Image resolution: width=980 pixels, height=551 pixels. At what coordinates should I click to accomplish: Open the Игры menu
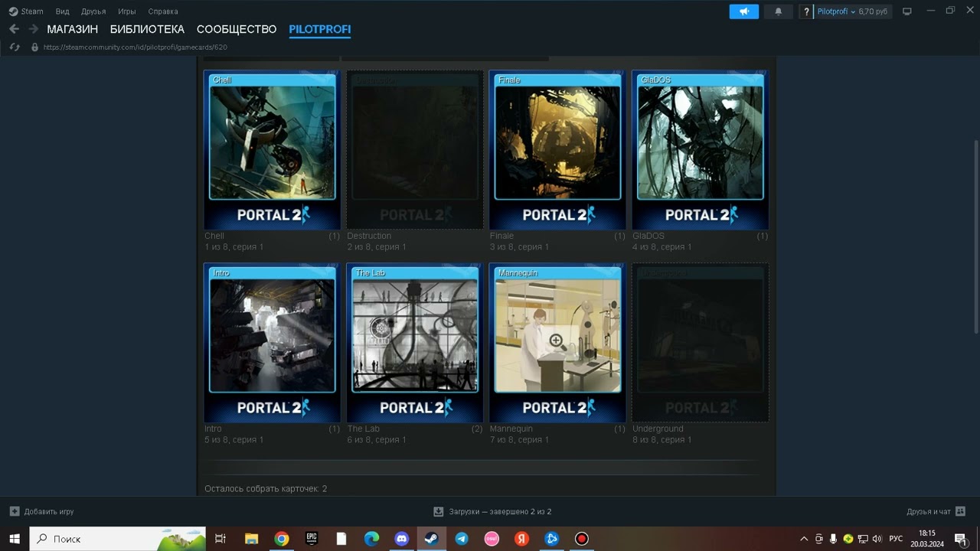tap(127, 11)
